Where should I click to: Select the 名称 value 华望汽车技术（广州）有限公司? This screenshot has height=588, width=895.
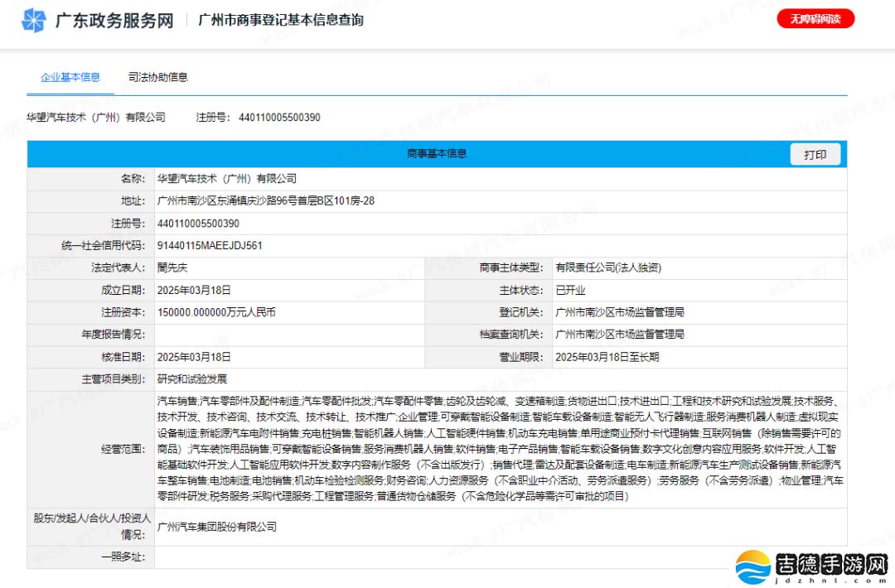coord(226,179)
